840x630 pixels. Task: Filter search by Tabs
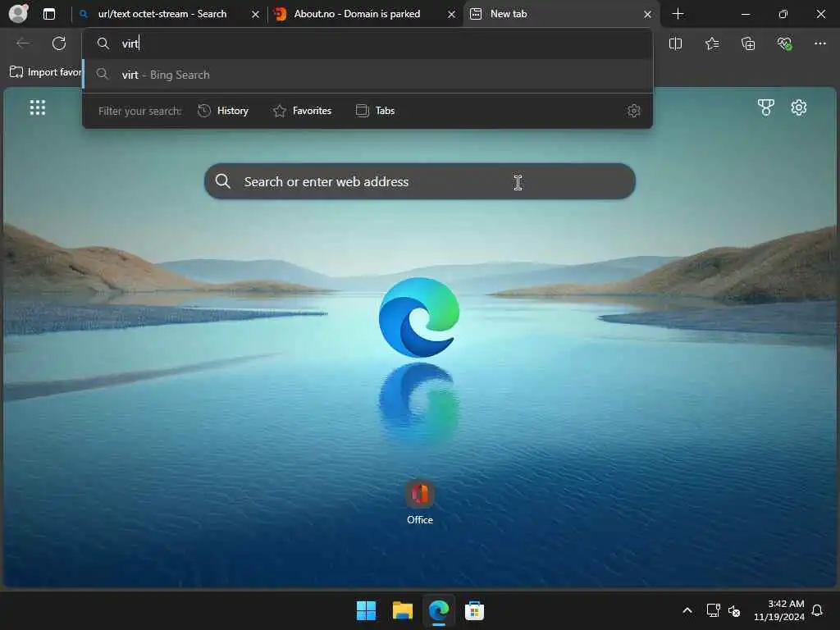[376, 111]
